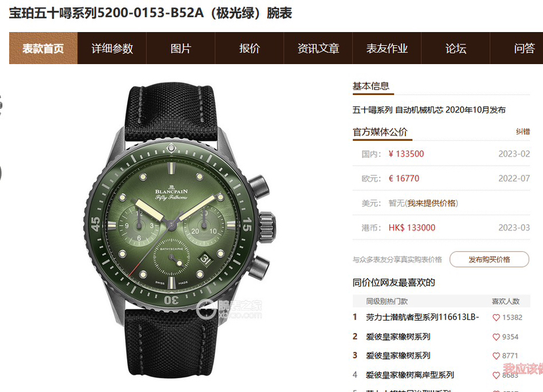Viewport: 543px width, 392px height.
Task: Open the 资讯文章 tab
Action: [x=318, y=48]
